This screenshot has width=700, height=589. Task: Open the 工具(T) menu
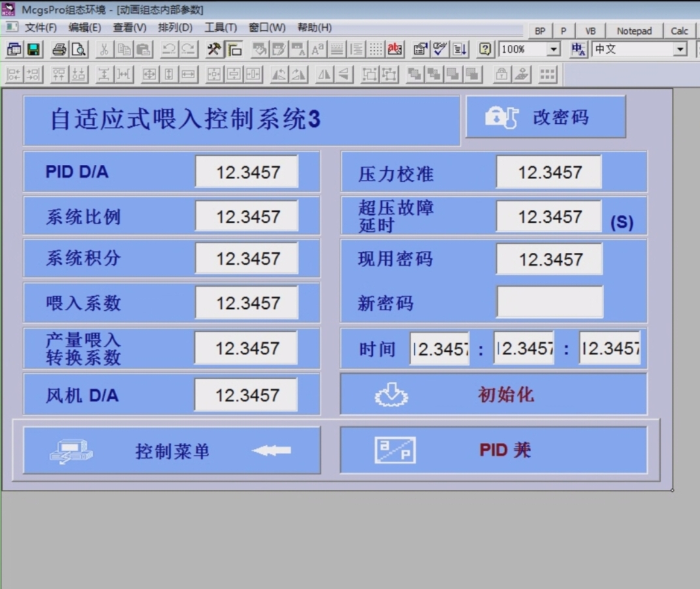pos(220,27)
